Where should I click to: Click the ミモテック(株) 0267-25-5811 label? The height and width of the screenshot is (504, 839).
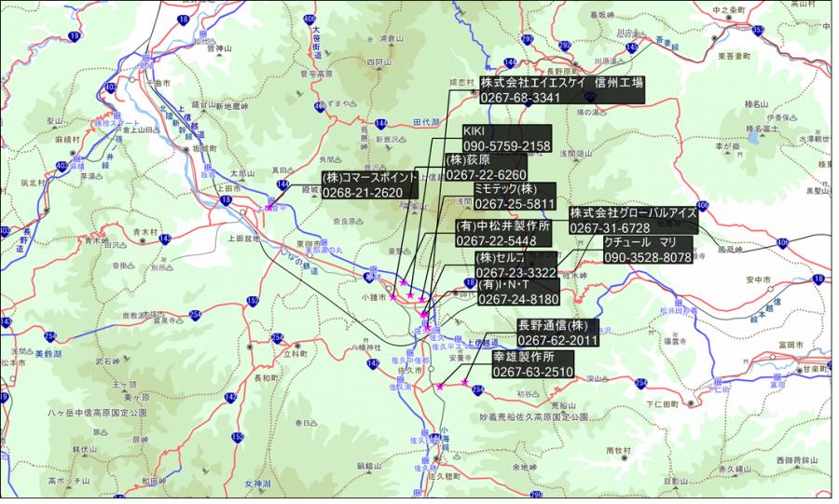click(x=515, y=197)
